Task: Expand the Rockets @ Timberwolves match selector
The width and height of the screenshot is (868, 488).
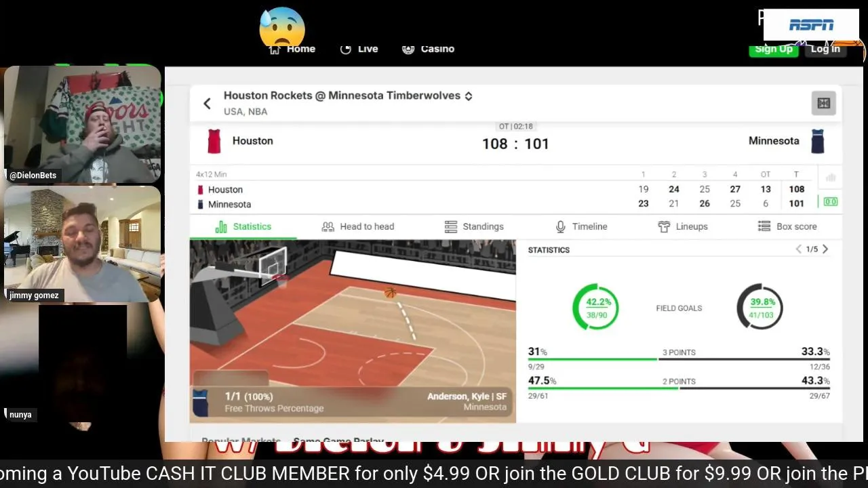Action: tap(468, 96)
